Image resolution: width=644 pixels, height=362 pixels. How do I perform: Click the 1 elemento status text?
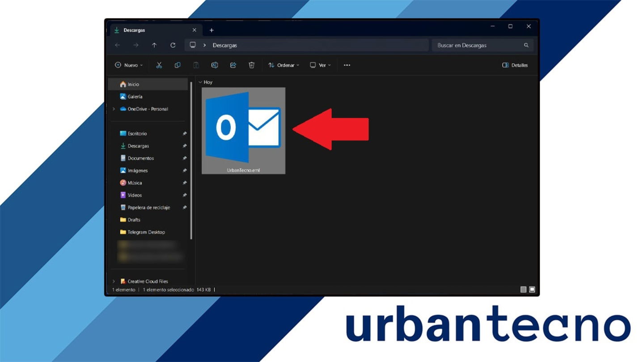[123, 290]
